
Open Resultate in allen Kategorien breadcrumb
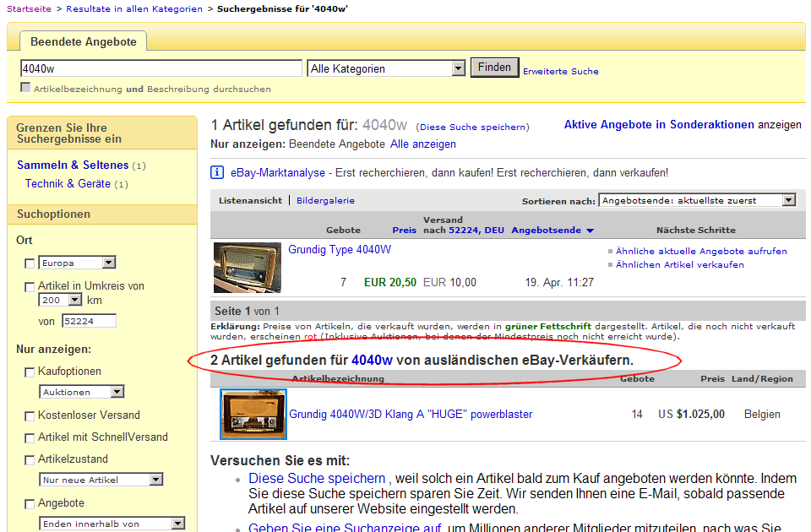134,8
